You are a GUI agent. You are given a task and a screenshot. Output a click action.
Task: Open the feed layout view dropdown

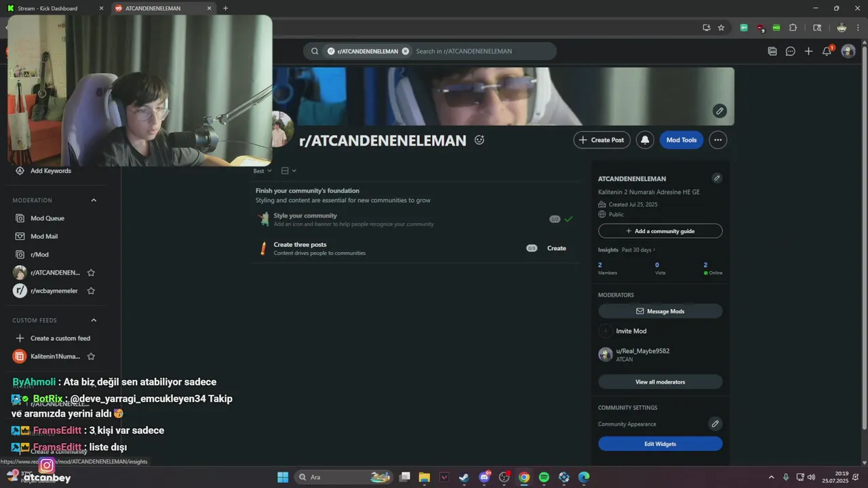pyautogui.click(x=288, y=171)
